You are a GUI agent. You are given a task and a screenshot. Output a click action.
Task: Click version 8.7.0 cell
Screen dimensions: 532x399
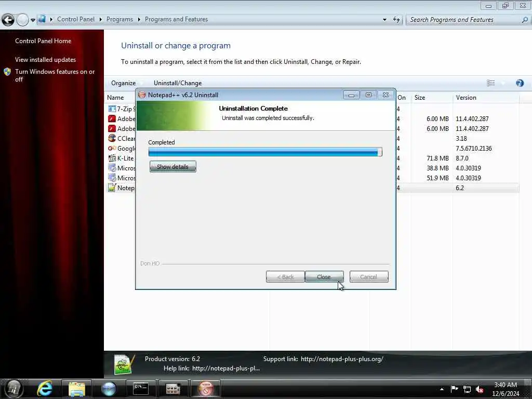pos(462,158)
